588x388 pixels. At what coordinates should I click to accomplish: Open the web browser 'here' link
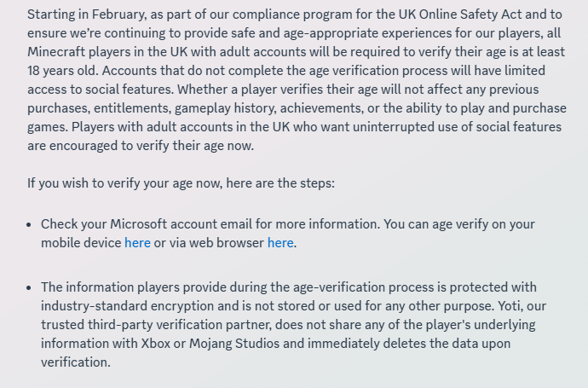point(280,242)
